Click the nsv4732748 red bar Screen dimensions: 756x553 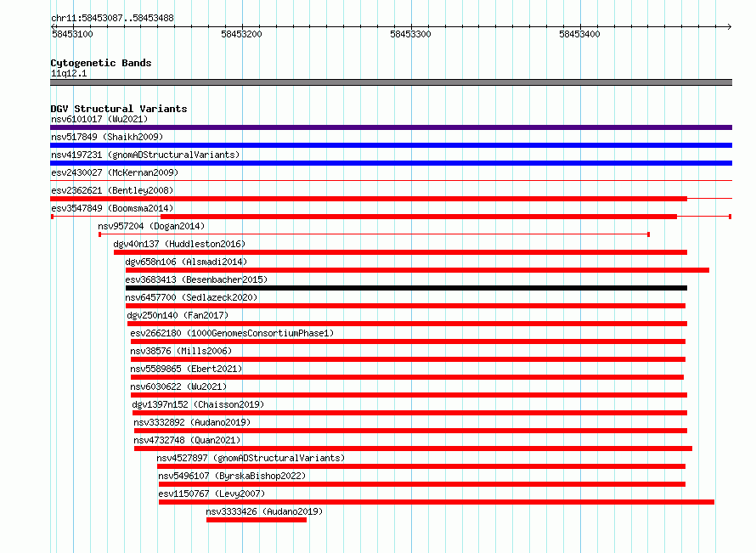pyautogui.click(x=413, y=449)
